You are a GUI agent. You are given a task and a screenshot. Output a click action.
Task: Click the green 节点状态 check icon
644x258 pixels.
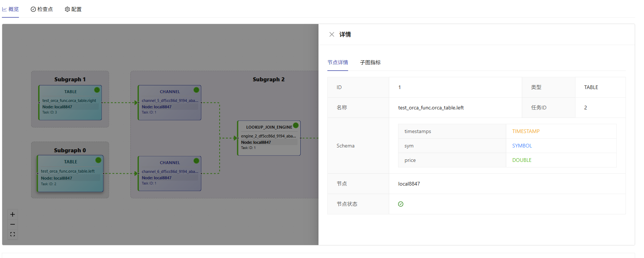tap(401, 204)
